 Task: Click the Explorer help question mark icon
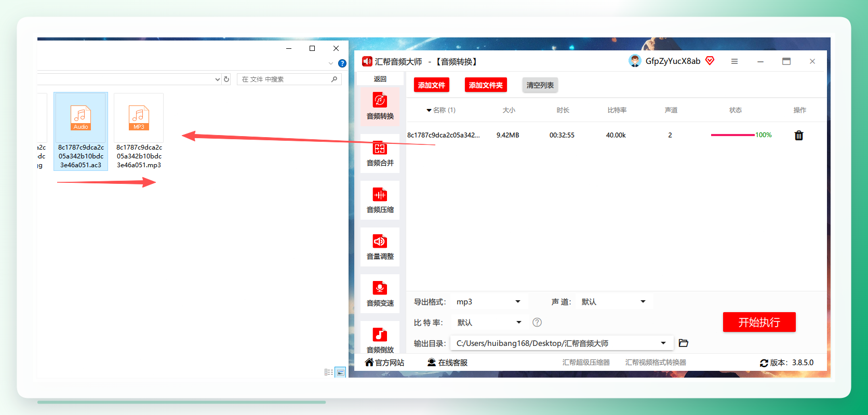tap(342, 63)
